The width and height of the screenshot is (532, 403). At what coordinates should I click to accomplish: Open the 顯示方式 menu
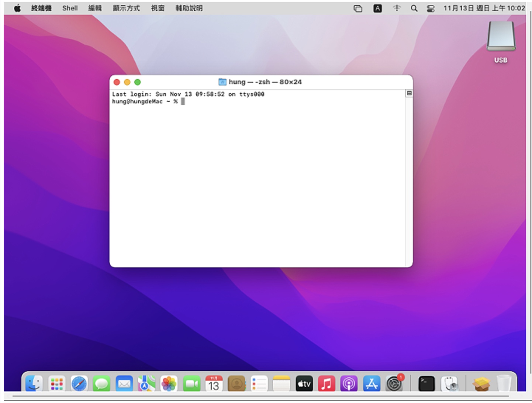(126, 8)
